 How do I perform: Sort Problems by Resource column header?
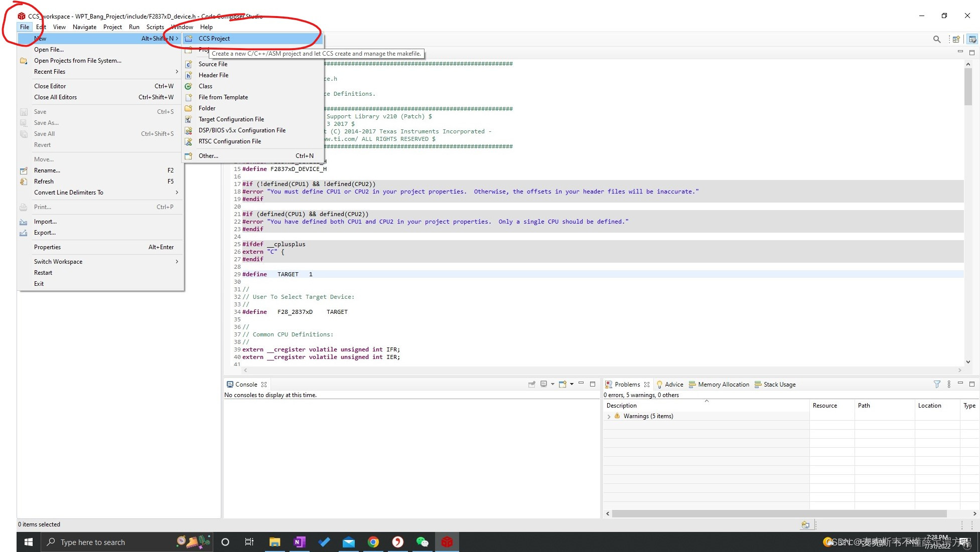tap(832, 406)
